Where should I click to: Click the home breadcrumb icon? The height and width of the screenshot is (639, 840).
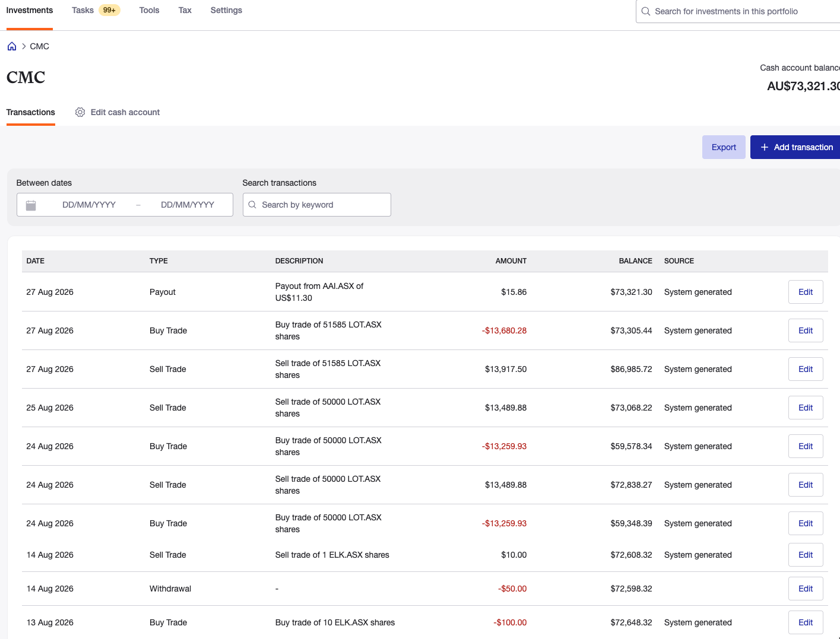coord(12,46)
